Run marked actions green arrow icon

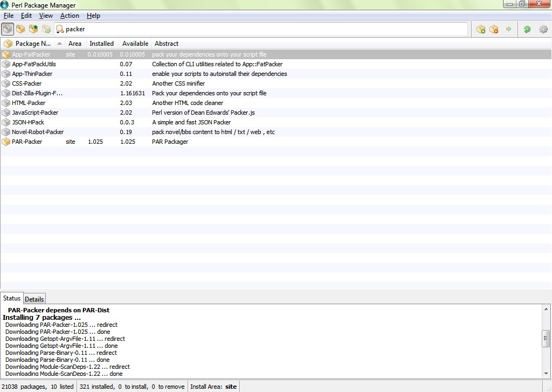[x=508, y=29]
